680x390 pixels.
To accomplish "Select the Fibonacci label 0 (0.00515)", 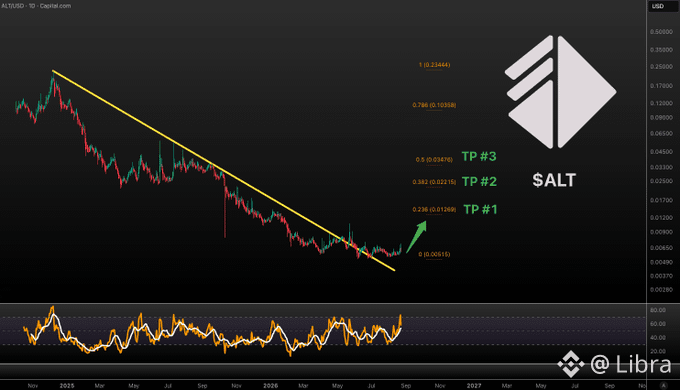I will [434, 254].
